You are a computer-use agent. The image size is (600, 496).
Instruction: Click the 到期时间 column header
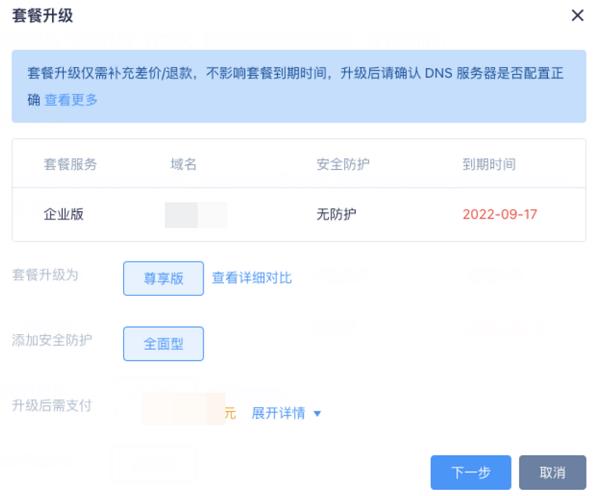[489, 164]
